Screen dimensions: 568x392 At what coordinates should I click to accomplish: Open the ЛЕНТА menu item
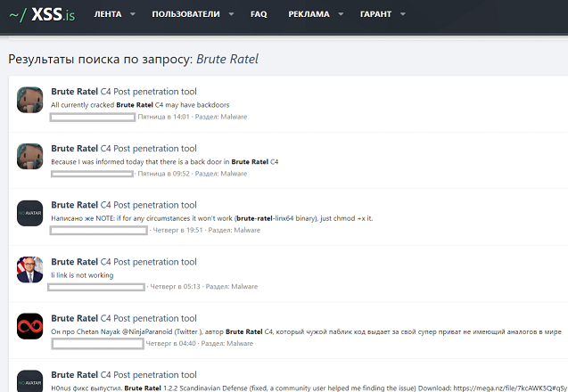pyautogui.click(x=108, y=14)
